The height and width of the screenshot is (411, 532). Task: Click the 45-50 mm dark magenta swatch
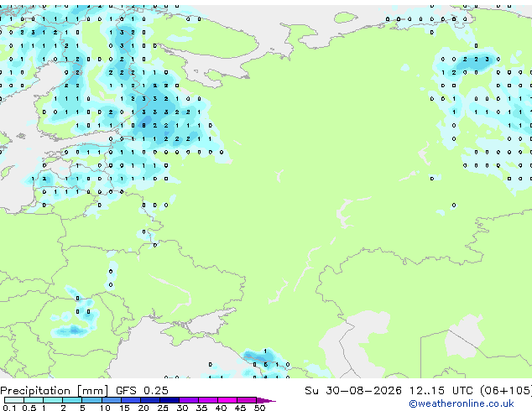pos(247,400)
